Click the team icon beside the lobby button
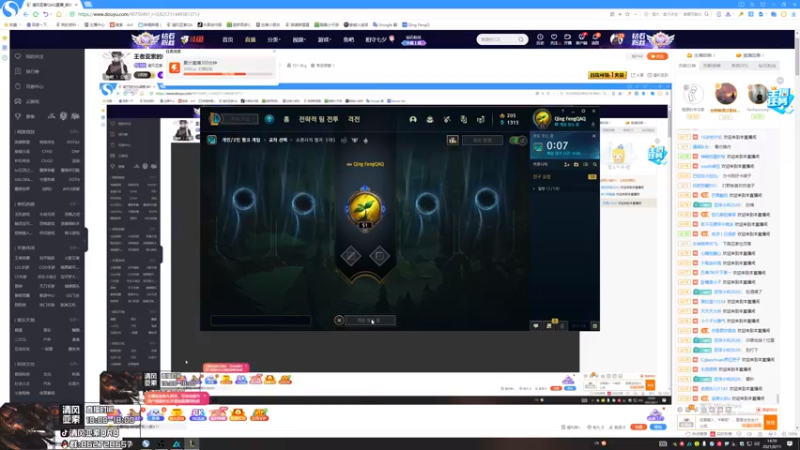This screenshot has width=800, height=450. [453, 140]
